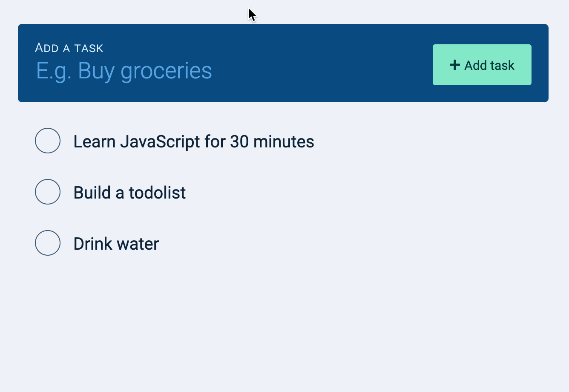
Task: Toggle the last task's completion circle
Action: point(47,243)
